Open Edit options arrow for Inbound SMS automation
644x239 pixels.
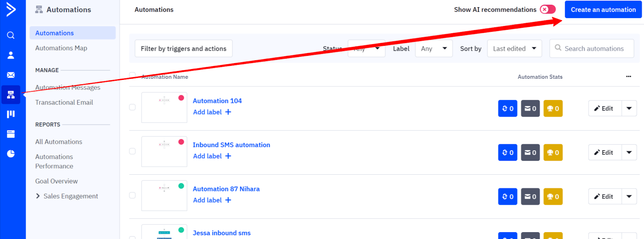[x=629, y=153]
